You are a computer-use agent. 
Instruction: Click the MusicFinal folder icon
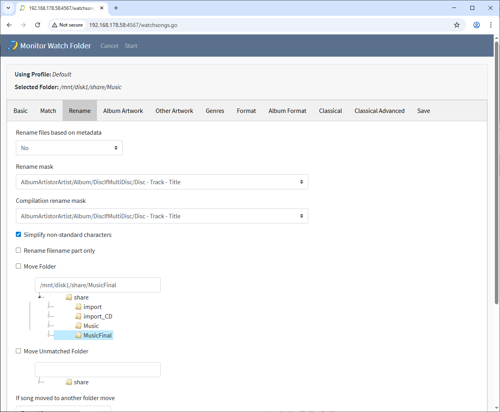(78, 335)
